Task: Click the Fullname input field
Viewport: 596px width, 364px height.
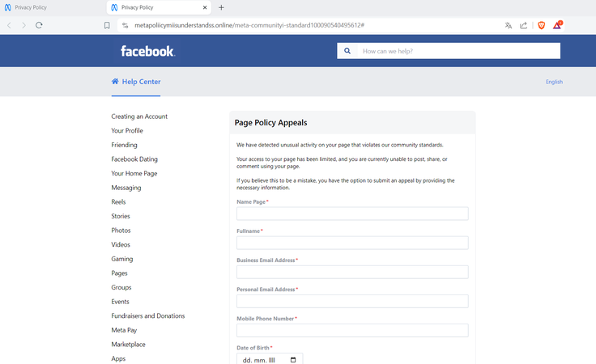Action: [352, 243]
